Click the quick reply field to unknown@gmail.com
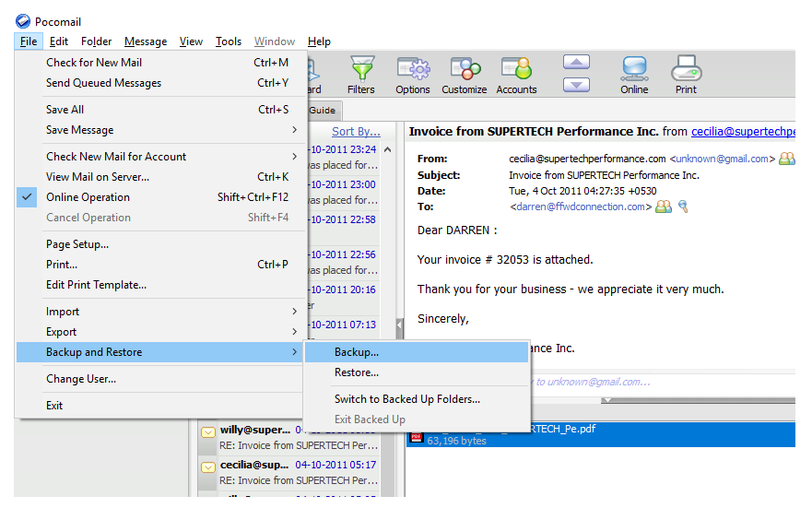This screenshot has height=508, width=812. 663,383
